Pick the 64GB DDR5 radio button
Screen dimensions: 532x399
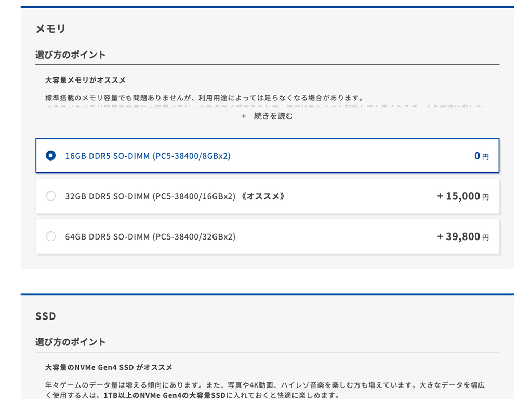(x=50, y=236)
